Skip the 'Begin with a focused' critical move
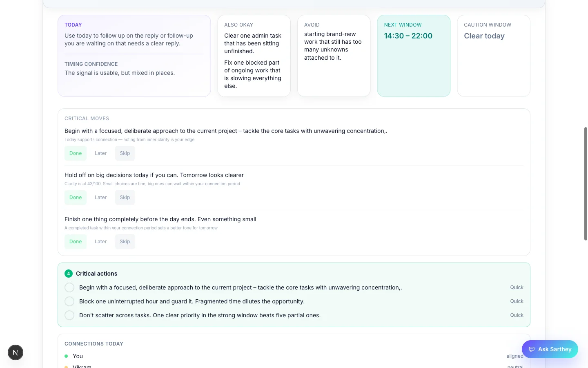Viewport: 588px width, 368px height. (x=125, y=153)
